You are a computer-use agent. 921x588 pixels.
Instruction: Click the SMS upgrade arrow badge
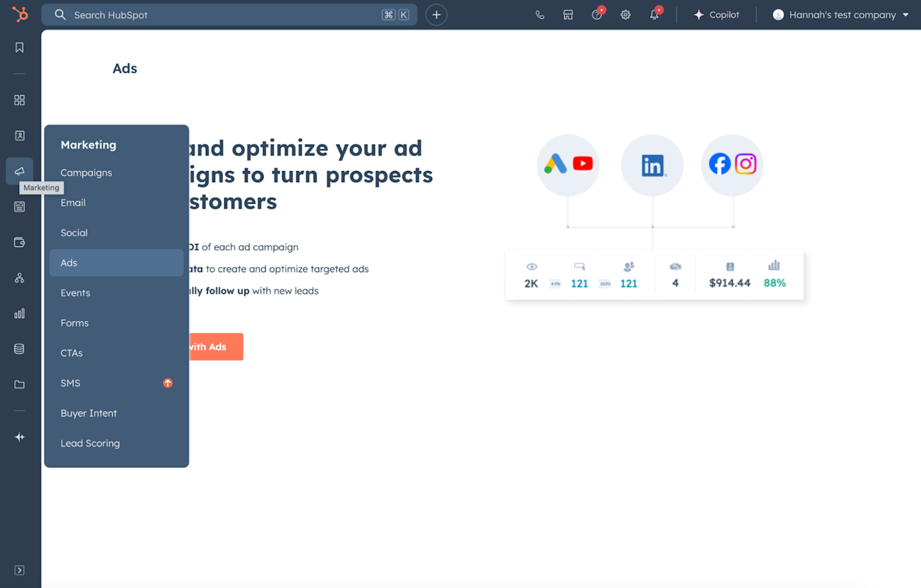pyautogui.click(x=168, y=383)
